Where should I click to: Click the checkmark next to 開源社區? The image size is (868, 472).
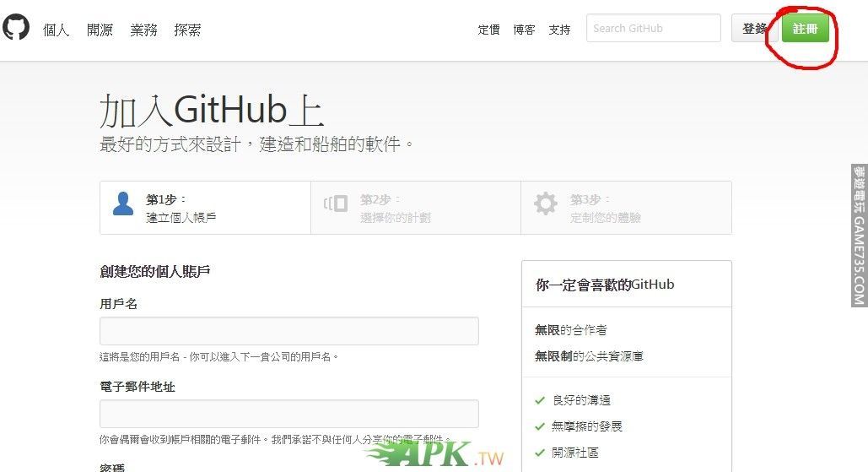[x=540, y=453]
